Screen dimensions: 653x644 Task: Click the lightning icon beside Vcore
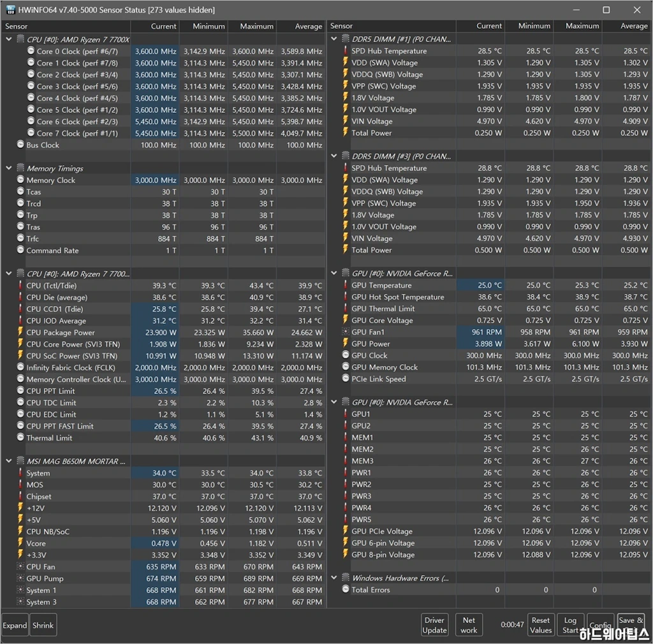coord(20,543)
